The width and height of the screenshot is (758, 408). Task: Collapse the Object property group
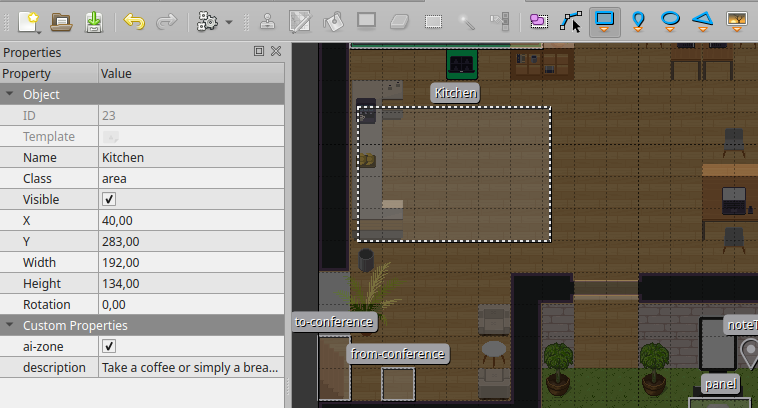pyautogui.click(x=10, y=95)
